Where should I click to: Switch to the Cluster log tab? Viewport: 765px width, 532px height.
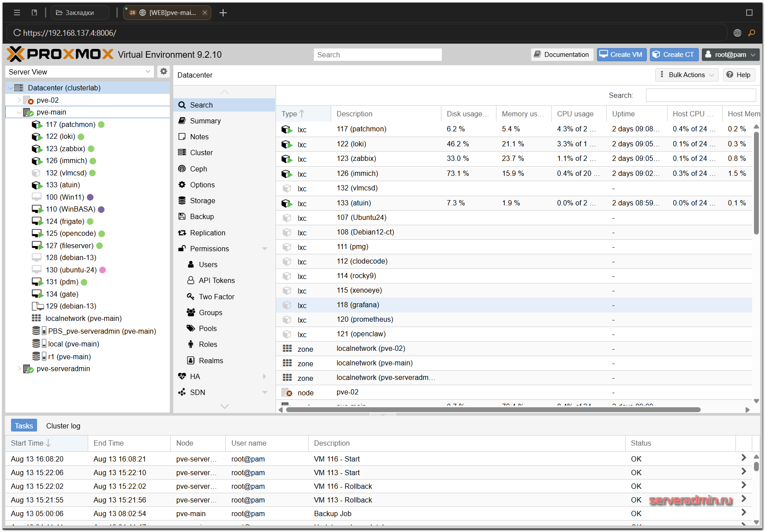click(63, 426)
